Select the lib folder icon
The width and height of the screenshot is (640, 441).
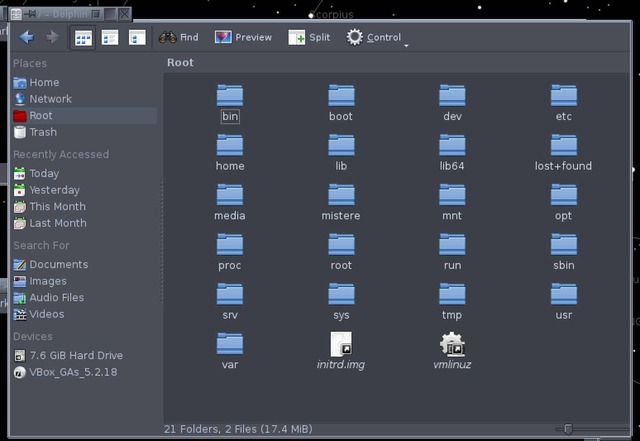pyautogui.click(x=341, y=145)
